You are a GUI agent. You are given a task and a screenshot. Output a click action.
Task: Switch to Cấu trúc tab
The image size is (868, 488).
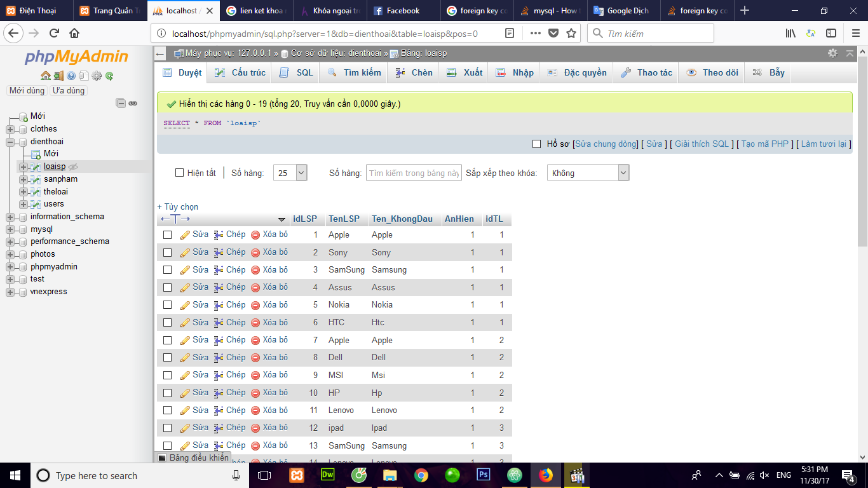click(240, 72)
